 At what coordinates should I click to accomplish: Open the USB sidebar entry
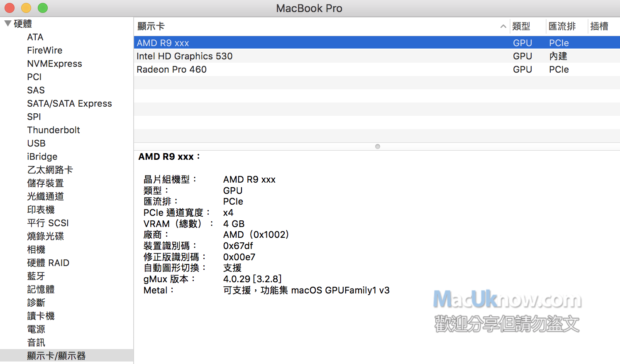(36, 144)
